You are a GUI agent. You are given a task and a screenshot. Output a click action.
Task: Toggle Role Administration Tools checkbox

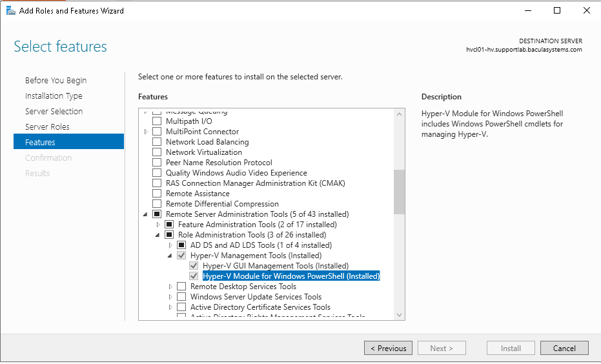(x=169, y=235)
